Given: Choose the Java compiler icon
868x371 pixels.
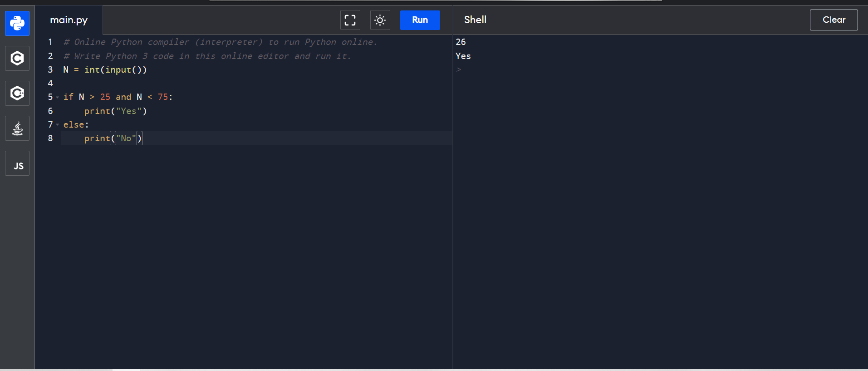Looking at the screenshot, I should pyautogui.click(x=17, y=129).
